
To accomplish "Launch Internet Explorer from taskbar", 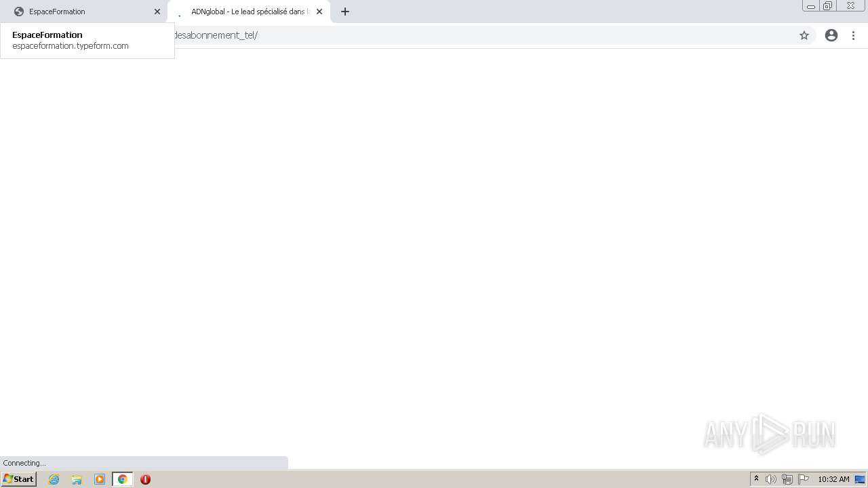I will (54, 479).
